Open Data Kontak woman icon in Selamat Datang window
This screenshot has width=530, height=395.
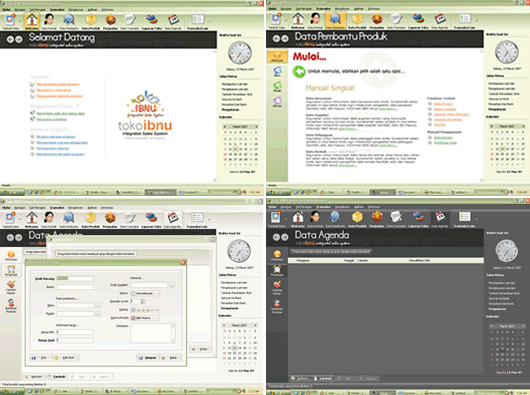pos(49,19)
